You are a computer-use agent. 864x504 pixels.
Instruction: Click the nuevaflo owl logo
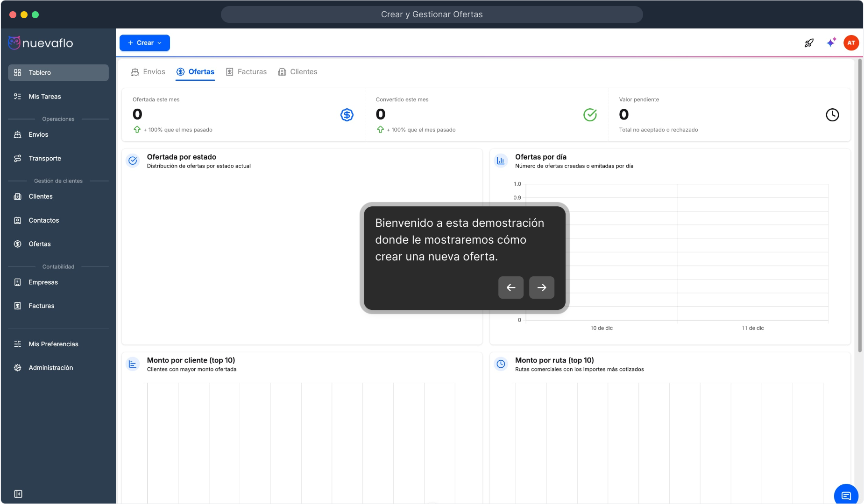point(14,43)
